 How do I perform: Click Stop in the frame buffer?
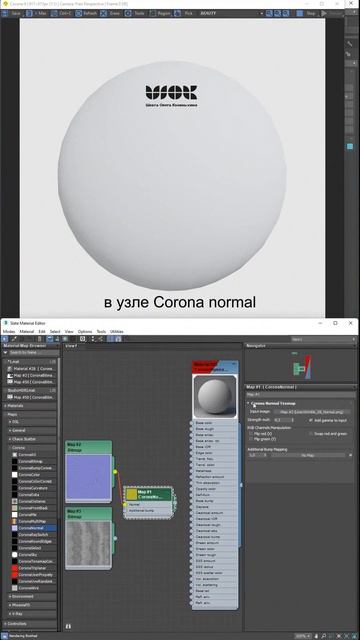pyautogui.click(x=306, y=13)
